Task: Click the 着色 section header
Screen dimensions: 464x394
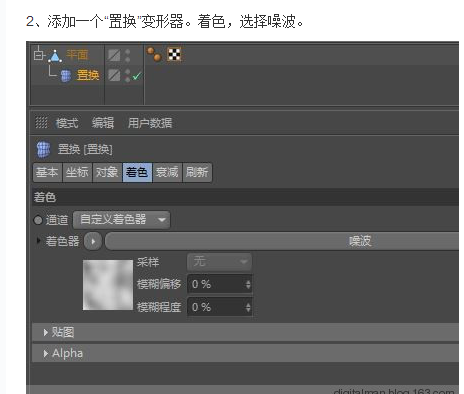Action: [x=246, y=197]
